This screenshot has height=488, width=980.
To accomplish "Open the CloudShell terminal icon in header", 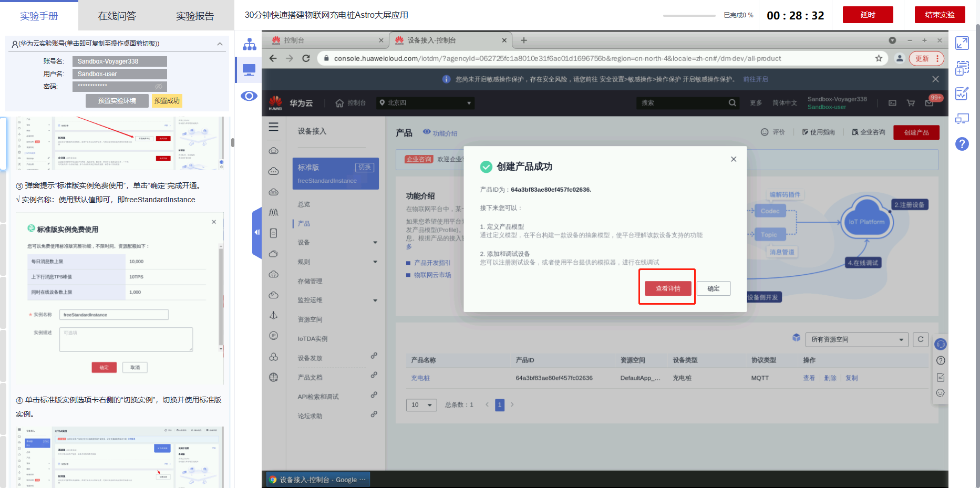I will pyautogui.click(x=892, y=103).
